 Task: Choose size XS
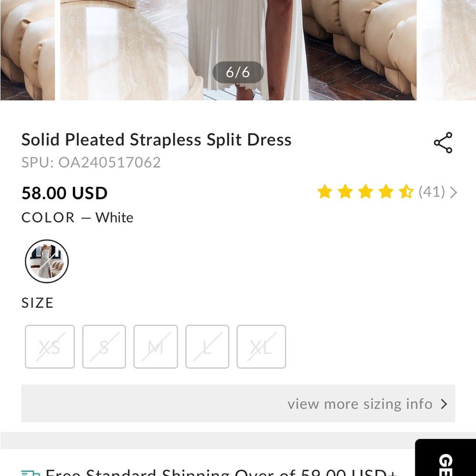[50, 347]
